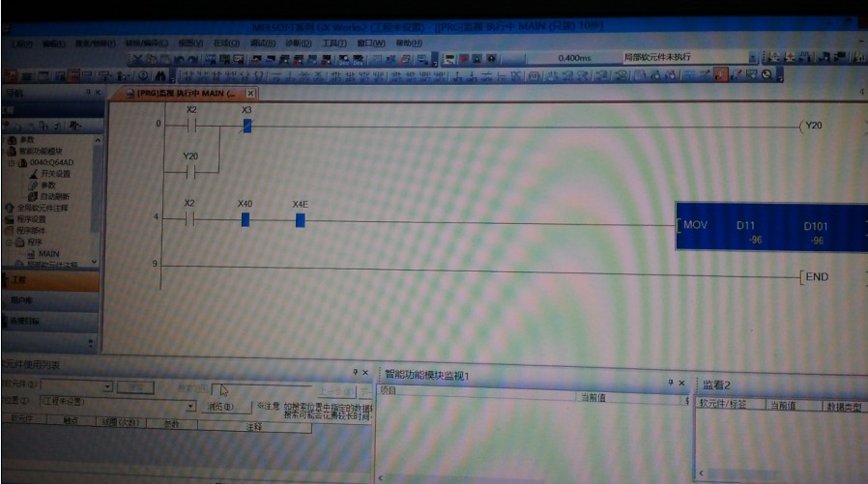Viewport: 868px width, 484px height.
Task: Select the X40 contact in the ladder
Action: pyautogui.click(x=245, y=220)
